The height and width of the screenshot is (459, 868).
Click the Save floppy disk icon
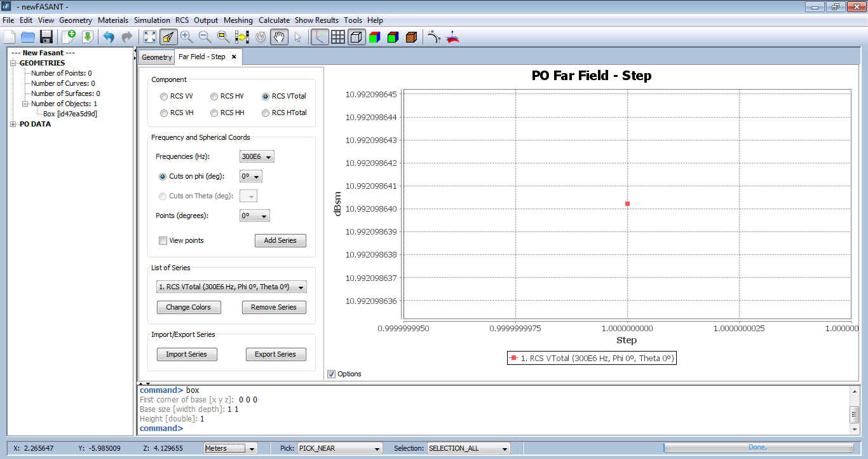(x=46, y=37)
